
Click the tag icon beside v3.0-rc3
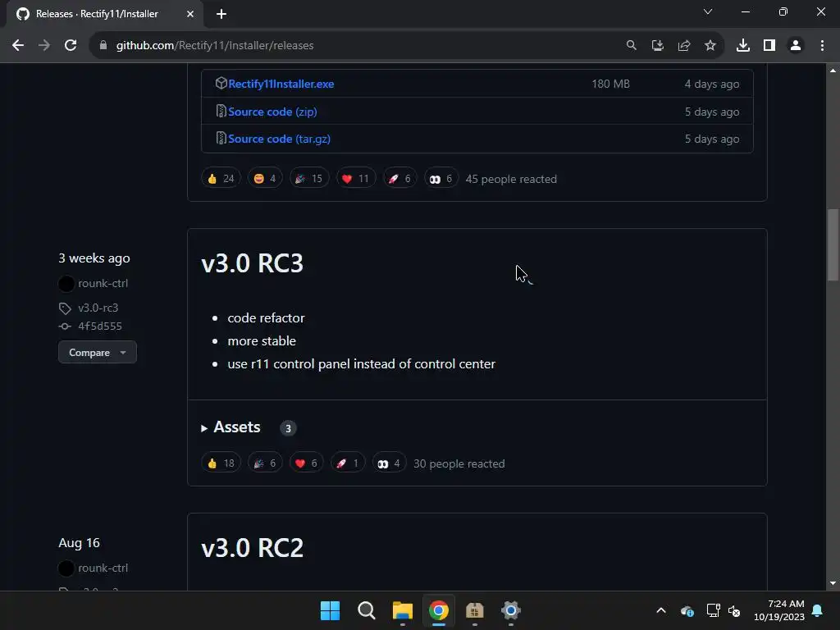(65, 308)
